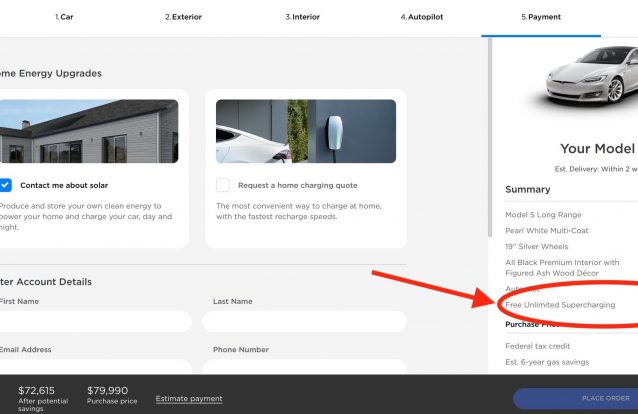Viewport: 638px width, 414px height.
Task: Uncheck Contact me about solar
Action: point(5,185)
